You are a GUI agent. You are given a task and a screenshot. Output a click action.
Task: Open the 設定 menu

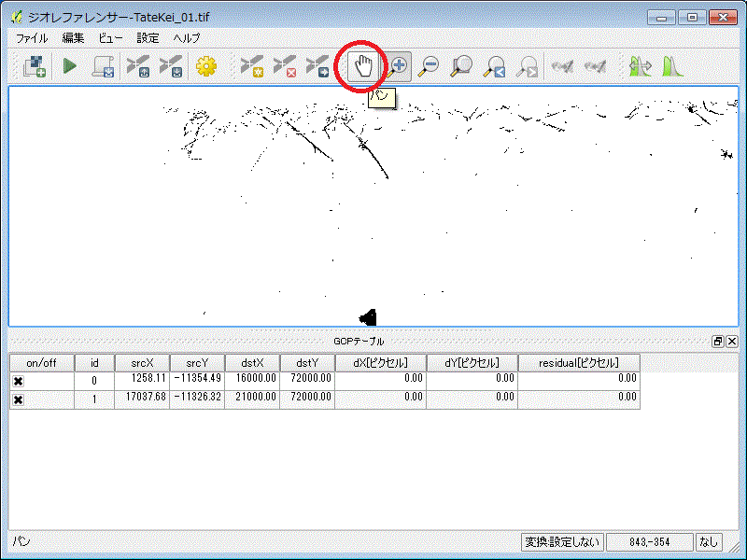(148, 38)
